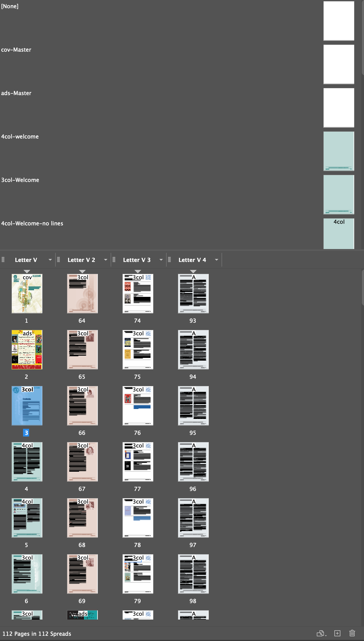Click the 3col-Welcome teal master thumbnail
The width and height of the screenshot is (364, 641).
point(339,195)
